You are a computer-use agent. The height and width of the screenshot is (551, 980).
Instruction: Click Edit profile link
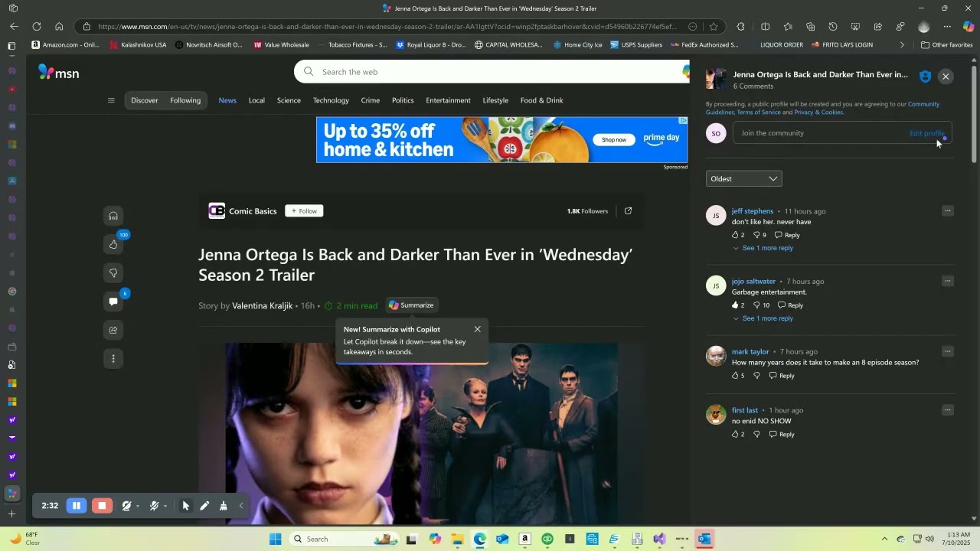926,133
